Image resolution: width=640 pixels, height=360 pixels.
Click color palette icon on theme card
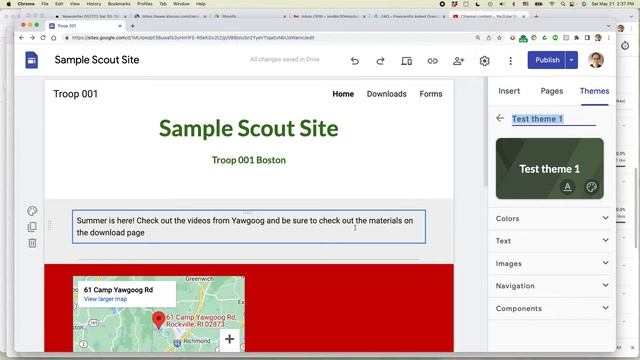point(591,187)
